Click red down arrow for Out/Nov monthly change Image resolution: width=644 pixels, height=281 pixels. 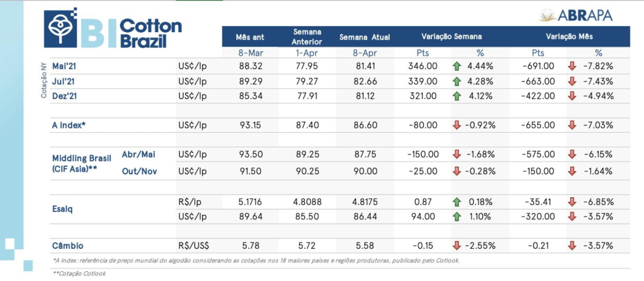[x=572, y=171]
